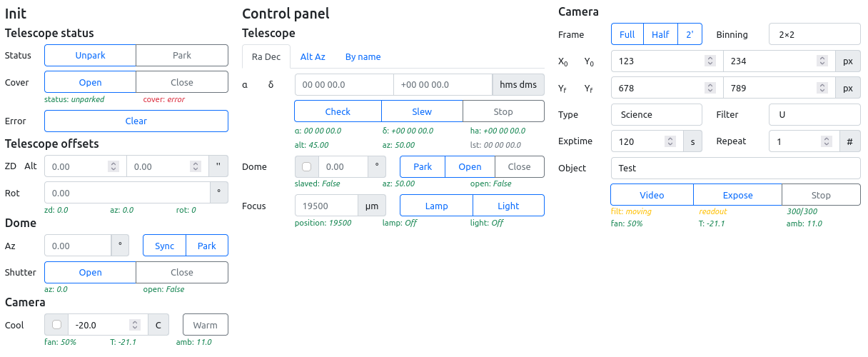The image size is (868, 357).
Task: Click the Exptime spinner arrows
Action: point(670,141)
